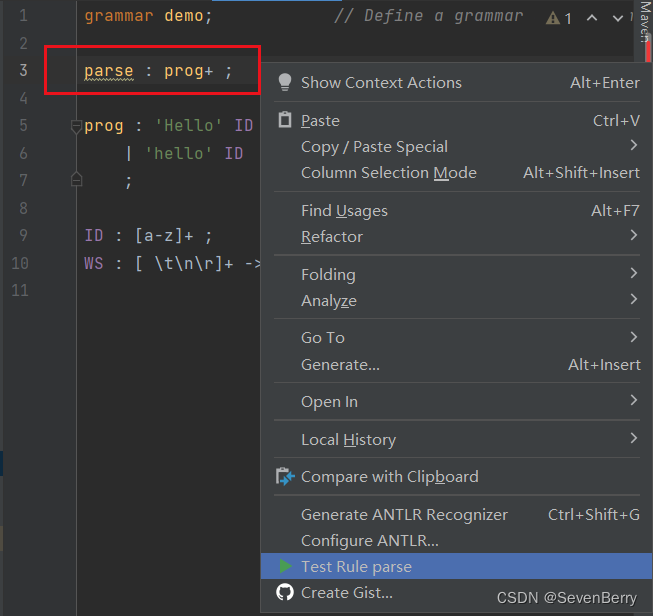Select Generate... menu entry
653x616 pixels.
[456, 364]
